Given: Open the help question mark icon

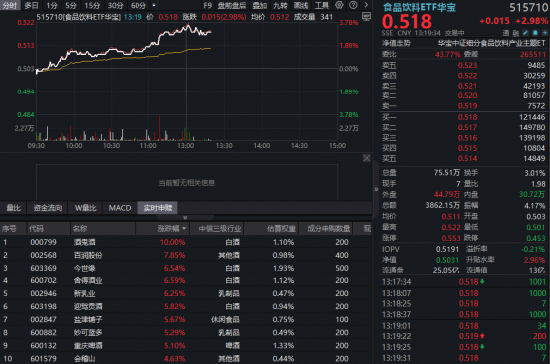Looking at the screenshot, I should coord(353,5).
